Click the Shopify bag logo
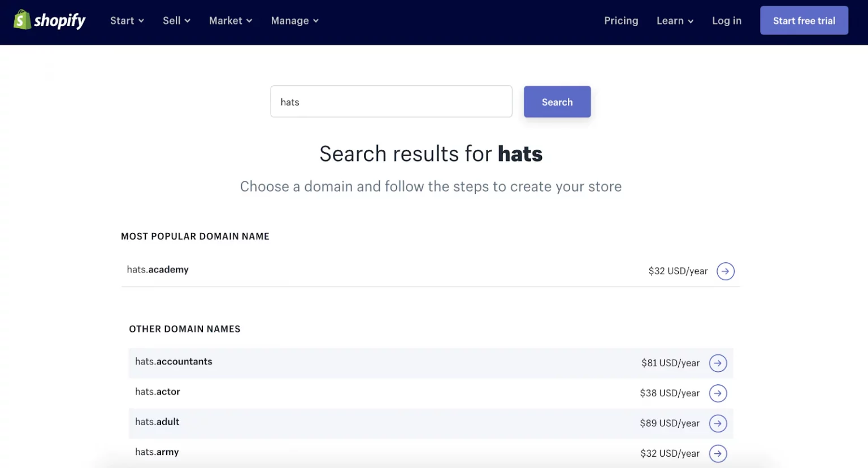Viewport: 868px width, 468px height. (22, 20)
